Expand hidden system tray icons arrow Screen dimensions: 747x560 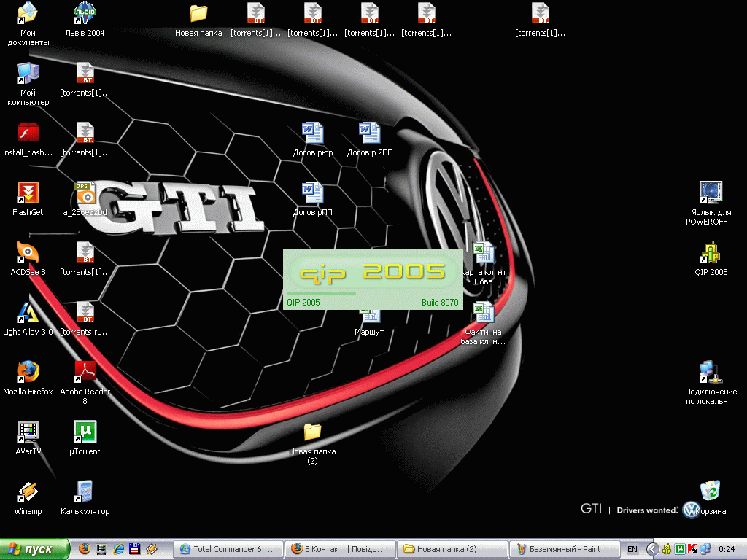pos(653,549)
